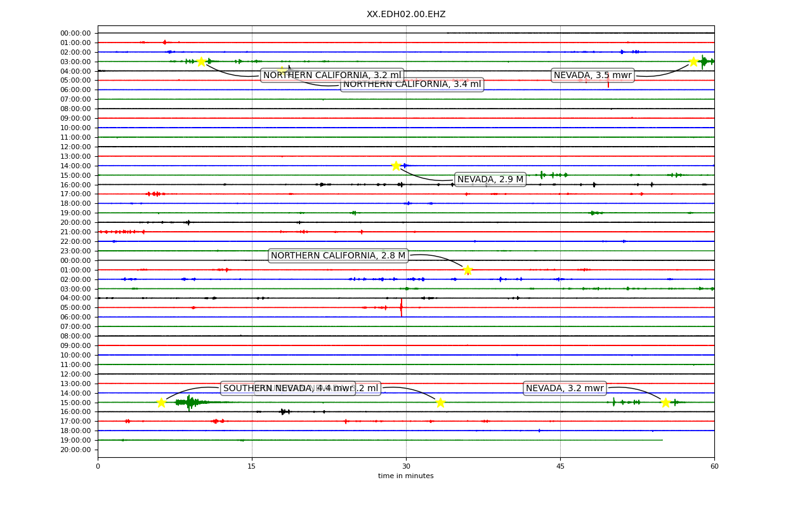Image resolution: width=812 pixels, height=508 pixels.
Task: Select the NEVADA, 3.5 mwr annotation label
Action: (593, 76)
